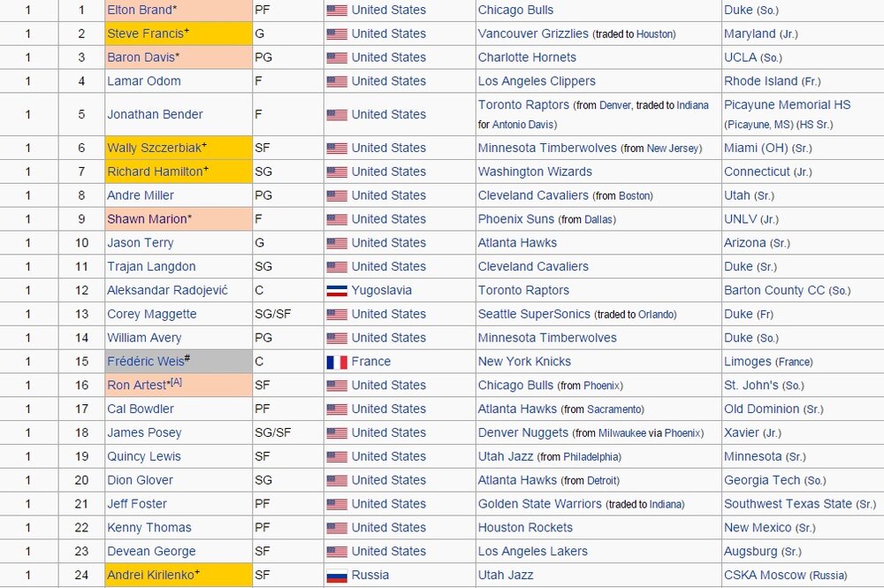Image resolution: width=884 pixels, height=588 pixels.
Task: Open the Picayune Memorial HS link
Action: click(x=787, y=104)
